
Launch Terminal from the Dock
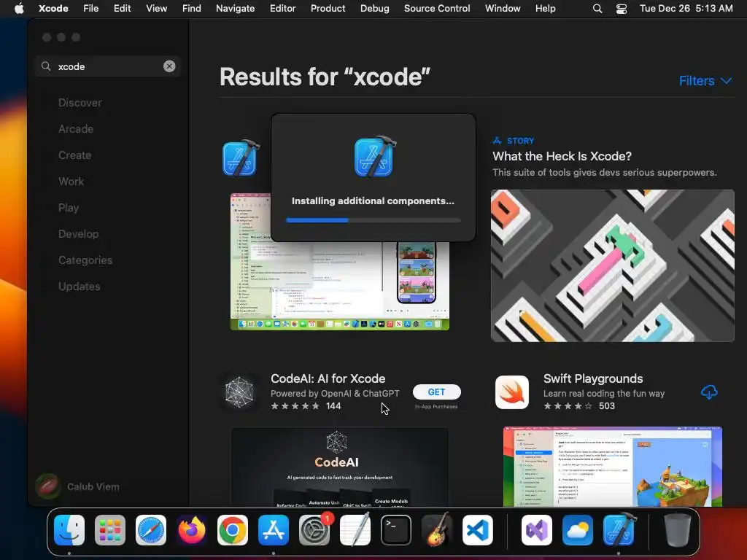[x=396, y=530]
